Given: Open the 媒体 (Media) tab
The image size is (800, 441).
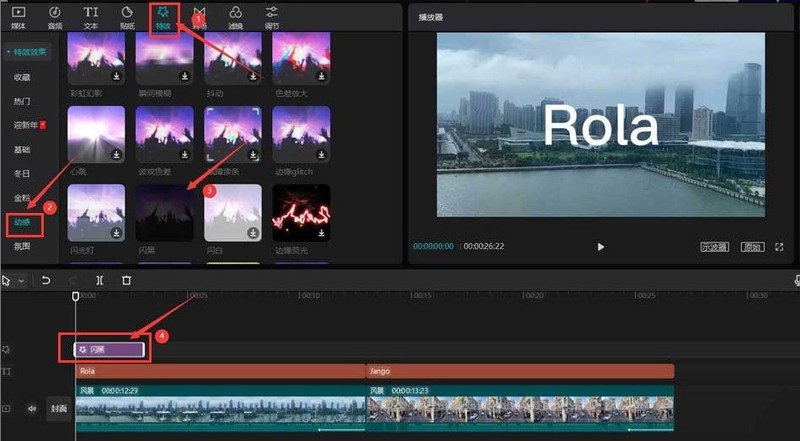Looking at the screenshot, I should pyautogui.click(x=18, y=17).
